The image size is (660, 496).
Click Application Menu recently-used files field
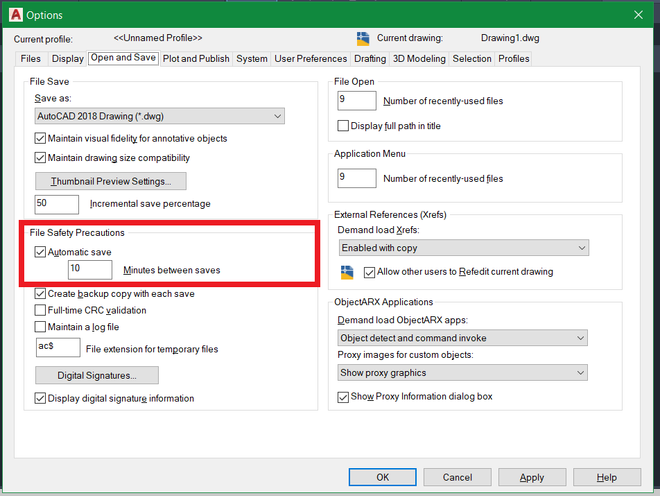coord(357,178)
